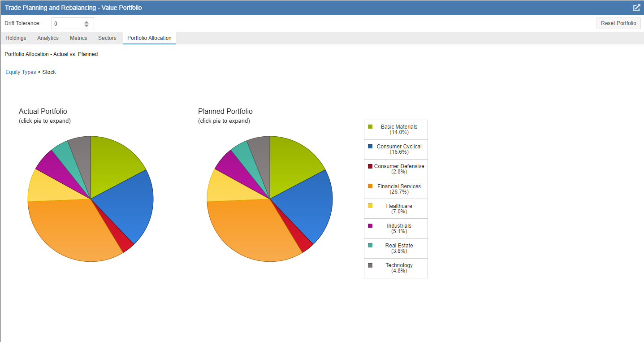Viewport: 644px width, 342px height.
Task: Expand the teal Real Estate slice in Planned Portfolio pie
Action: click(x=246, y=156)
